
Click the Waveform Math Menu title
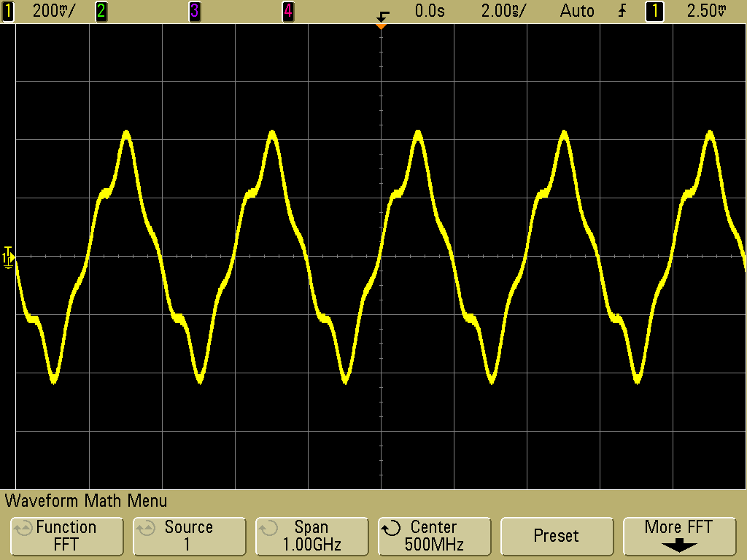(86, 501)
